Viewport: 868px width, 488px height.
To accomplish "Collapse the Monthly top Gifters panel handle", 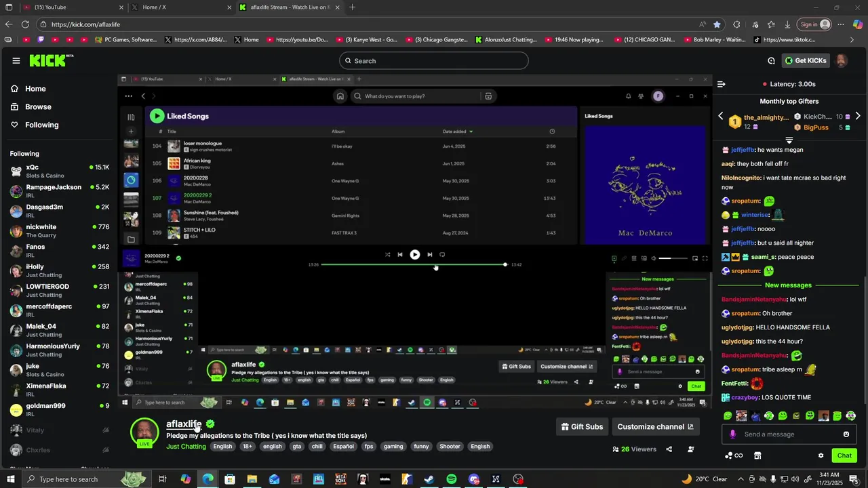I will click(789, 140).
